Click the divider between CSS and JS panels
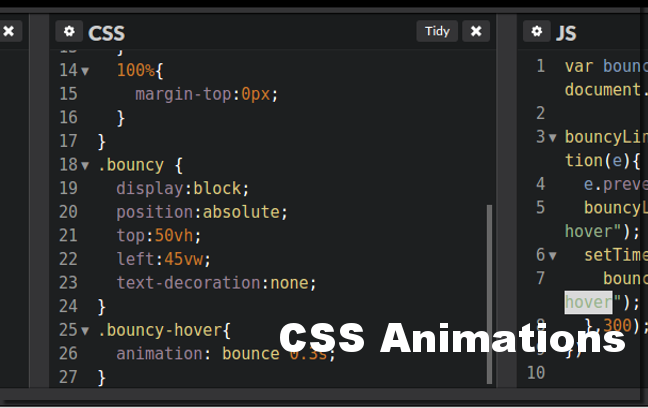Screen dimensions: 648x408 coord(507,200)
